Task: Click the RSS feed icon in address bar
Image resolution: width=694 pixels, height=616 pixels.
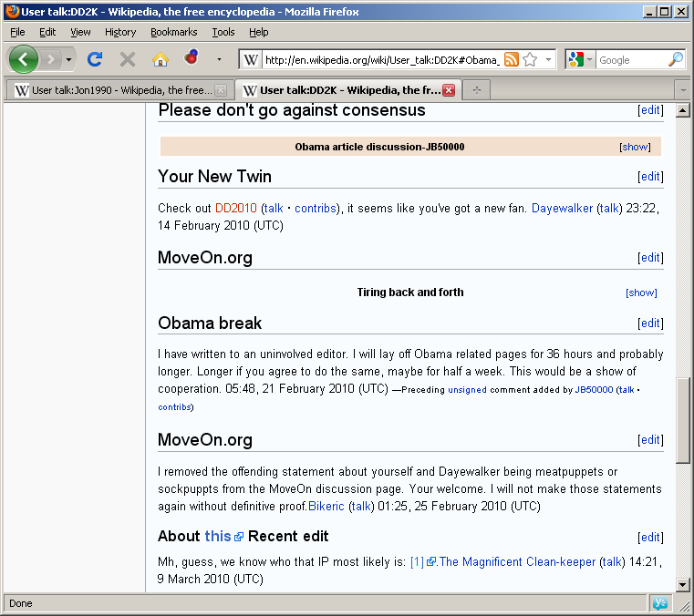Action: 512,60
